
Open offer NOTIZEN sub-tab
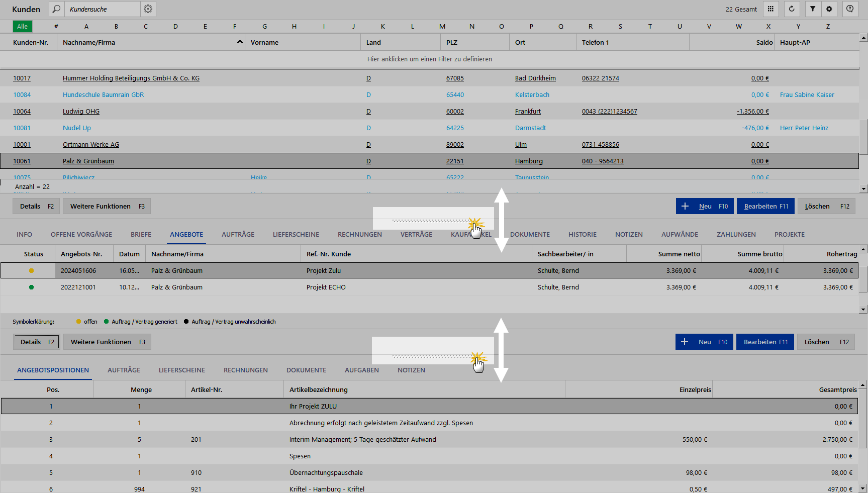[411, 370]
